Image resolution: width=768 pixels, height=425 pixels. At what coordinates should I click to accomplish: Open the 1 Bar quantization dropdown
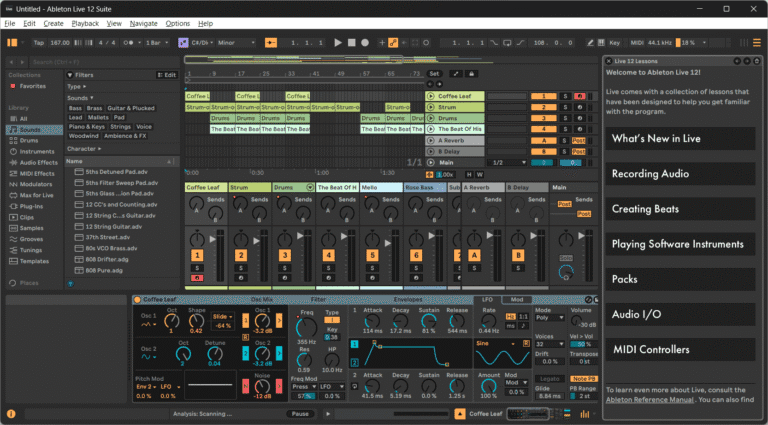(x=157, y=43)
